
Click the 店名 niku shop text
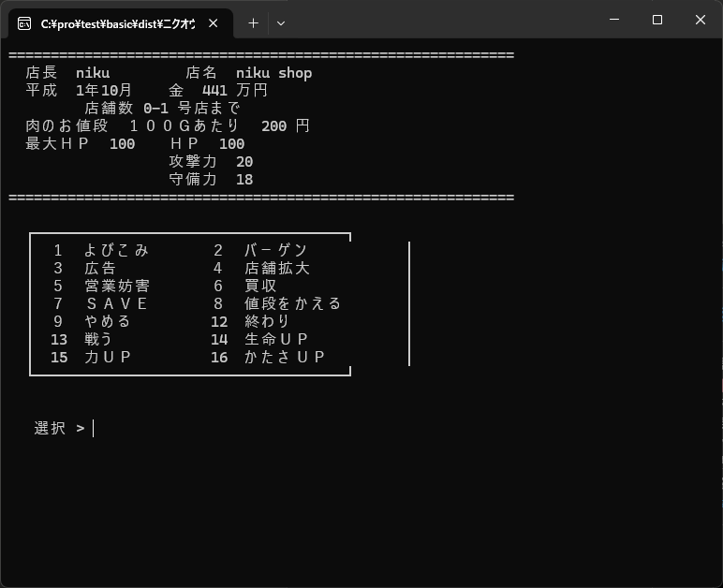tap(249, 73)
